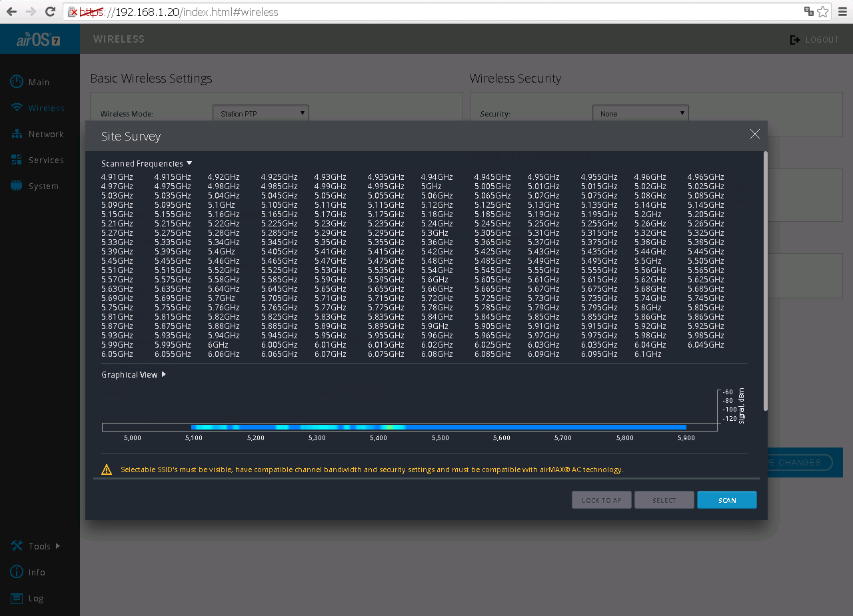Go back using the browser back arrow
This screenshot has width=853, height=616.
click(11, 11)
